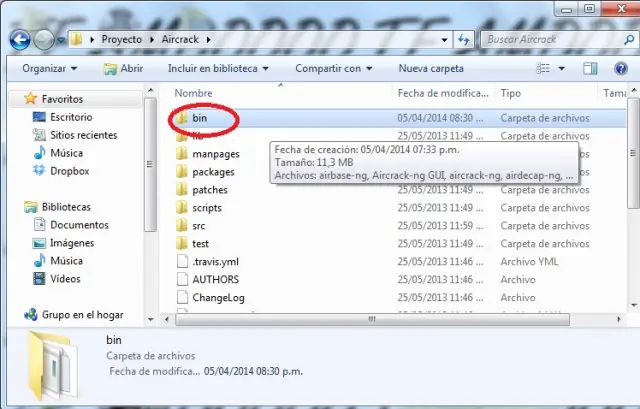The image size is (640, 409).
Task: Select the scripts folder icon
Action: (182, 207)
